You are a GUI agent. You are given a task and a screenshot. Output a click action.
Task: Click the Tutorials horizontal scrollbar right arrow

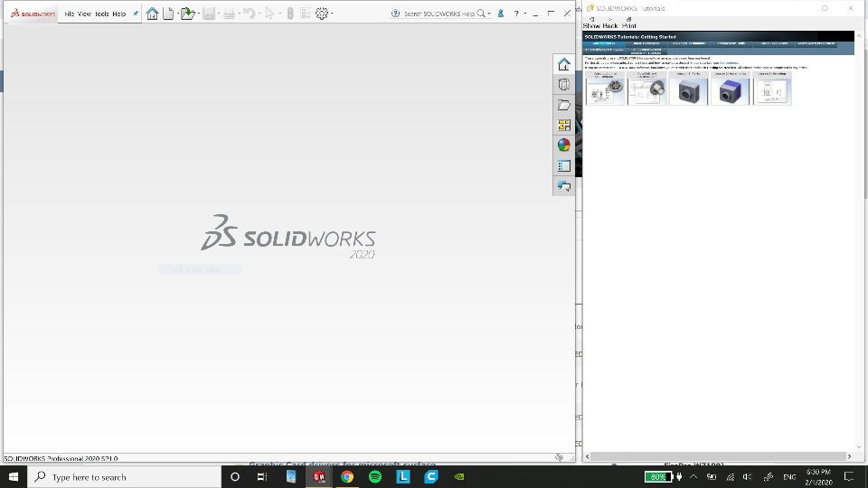coord(850,456)
